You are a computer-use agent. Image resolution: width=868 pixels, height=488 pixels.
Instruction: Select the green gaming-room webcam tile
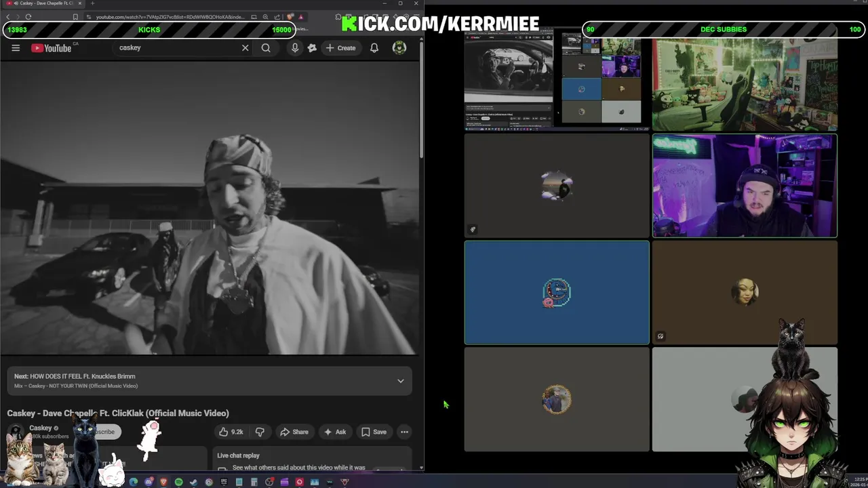pos(745,84)
